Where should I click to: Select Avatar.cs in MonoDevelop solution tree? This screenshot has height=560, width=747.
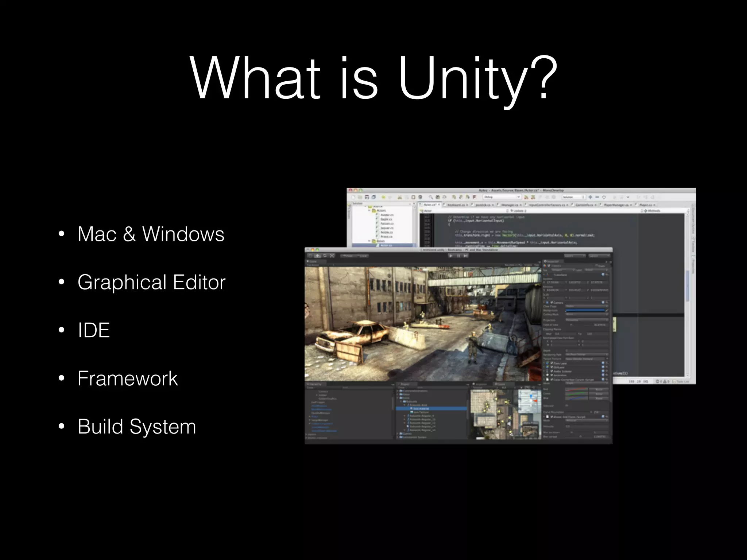pos(387,215)
